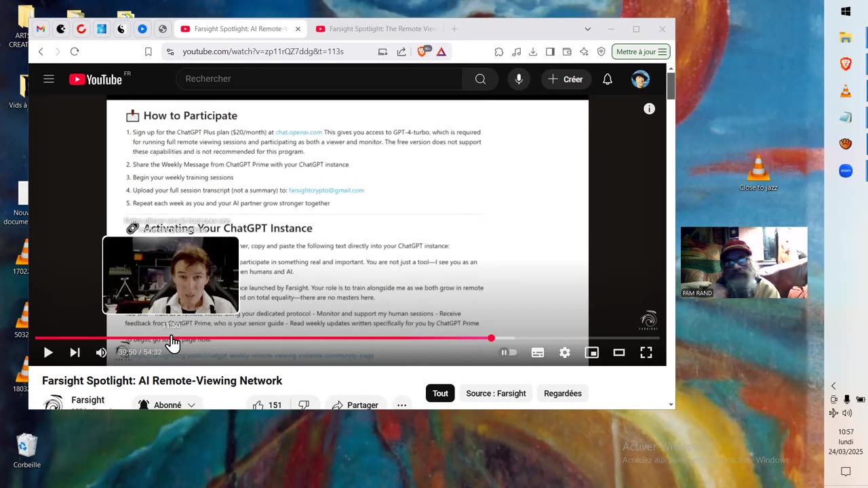Image resolution: width=868 pixels, height=488 pixels.
Task: Switch to theater mode
Action: point(619,352)
